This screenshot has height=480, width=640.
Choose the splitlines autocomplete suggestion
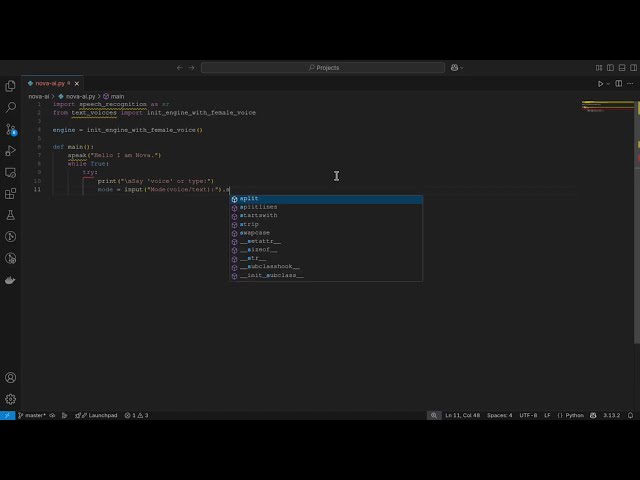[326, 207]
